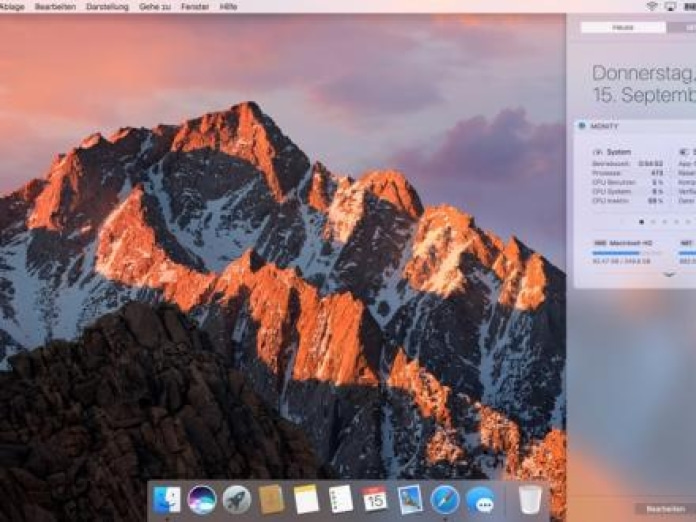Click the Macintosh HD label
Image resolution: width=696 pixels, height=522 pixels.
pos(630,243)
